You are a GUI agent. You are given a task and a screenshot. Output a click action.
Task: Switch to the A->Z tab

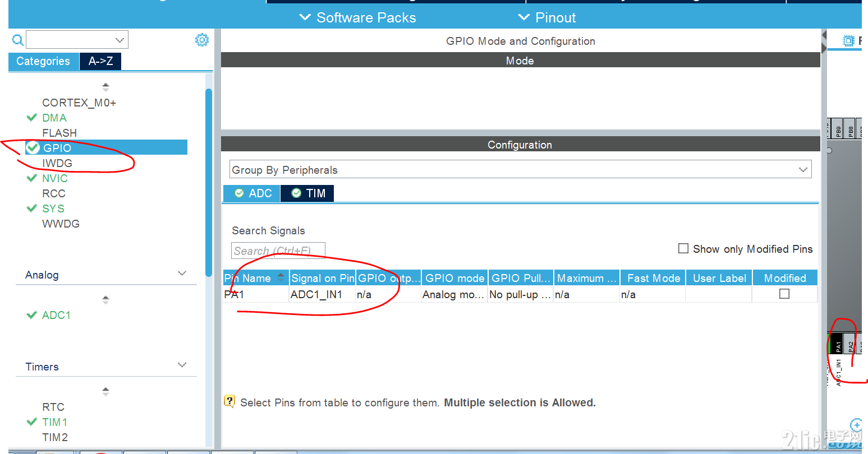tap(100, 61)
